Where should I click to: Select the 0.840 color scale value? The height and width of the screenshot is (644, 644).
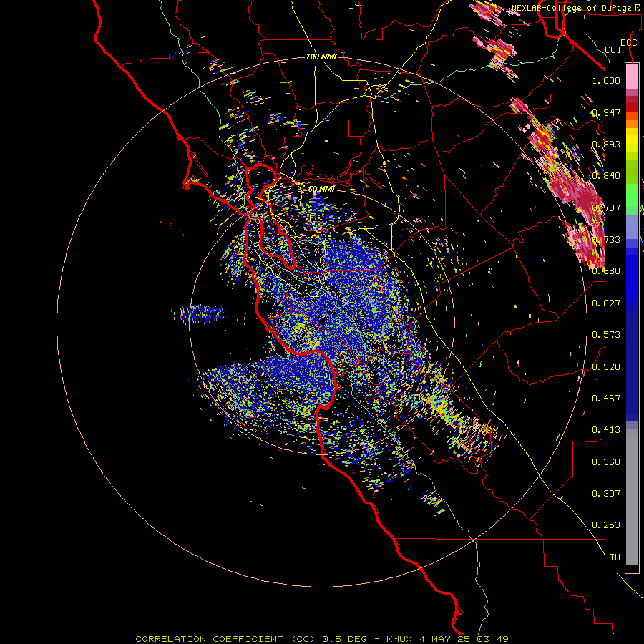click(606, 176)
